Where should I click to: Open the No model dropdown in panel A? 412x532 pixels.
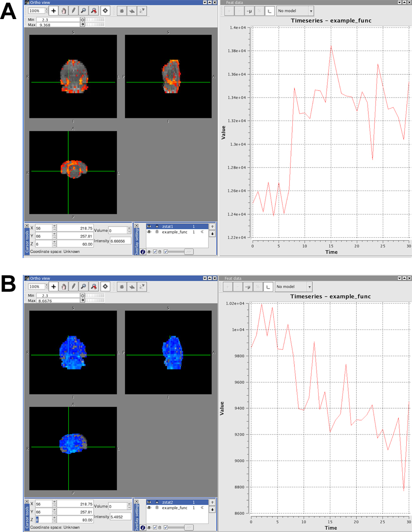(x=295, y=11)
